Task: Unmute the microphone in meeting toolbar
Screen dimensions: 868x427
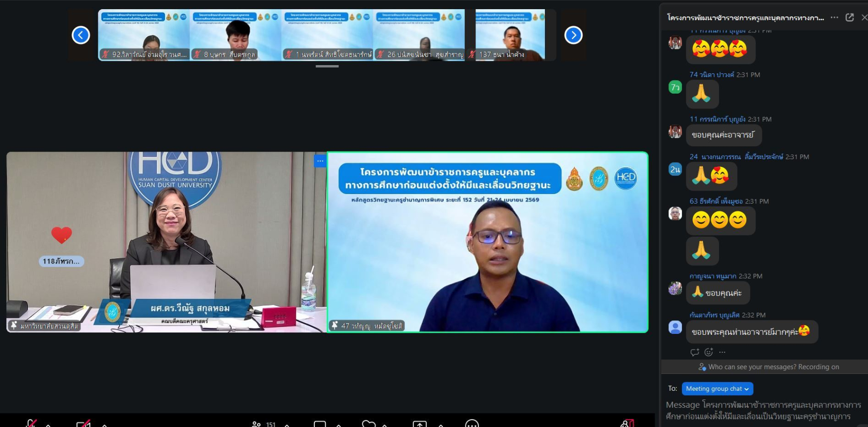Action: click(x=31, y=424)
